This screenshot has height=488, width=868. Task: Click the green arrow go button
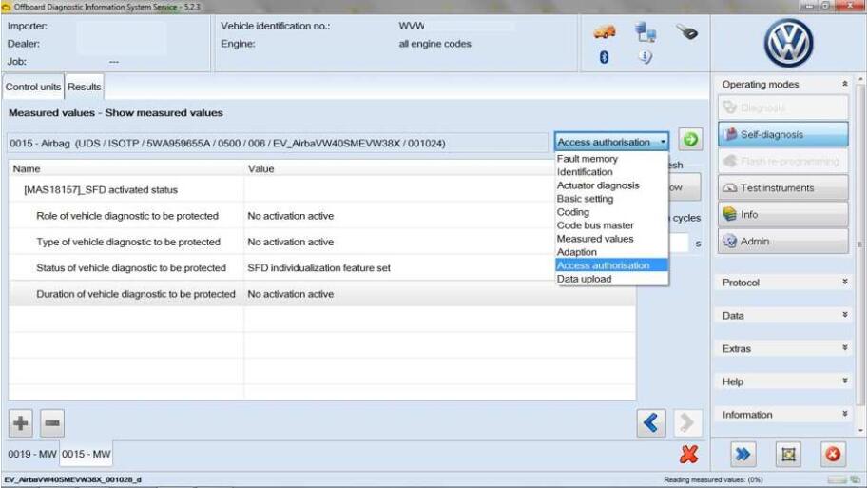coord(690,140)
